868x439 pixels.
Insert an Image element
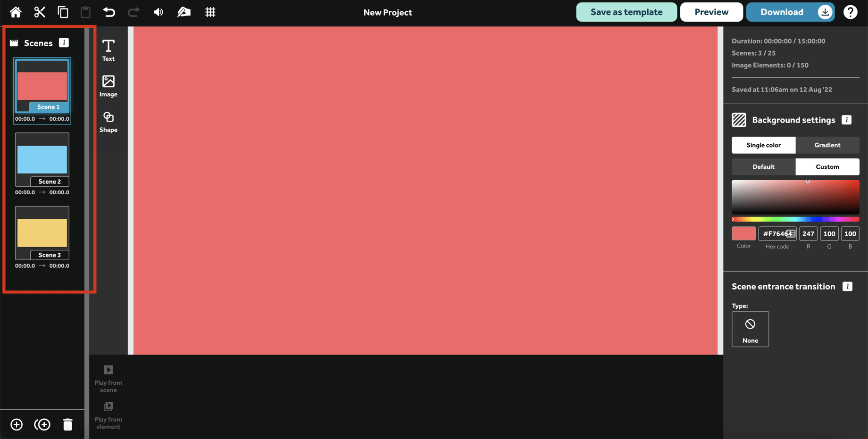click(x=108, y=86)
